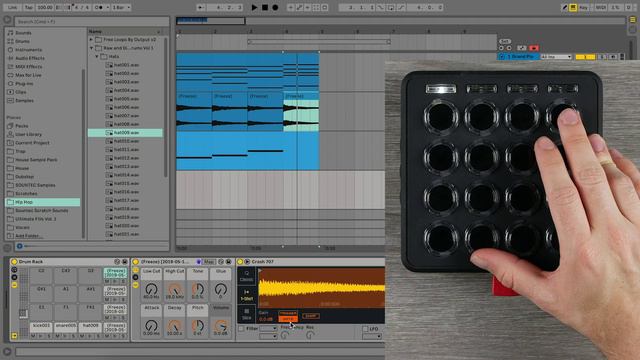Open the quantization 1 Bar dropdown
This screenshot has height=360, width=640.
(x=121, y=7)
